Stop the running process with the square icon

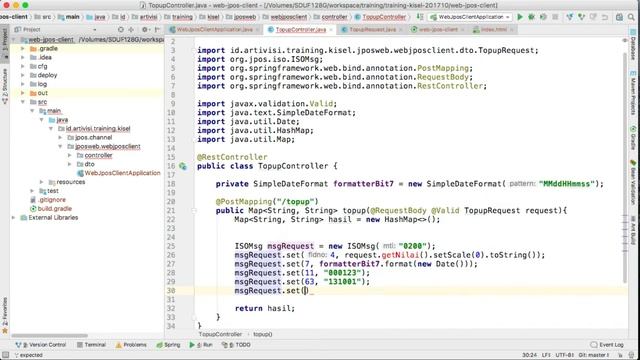point(555,17)
